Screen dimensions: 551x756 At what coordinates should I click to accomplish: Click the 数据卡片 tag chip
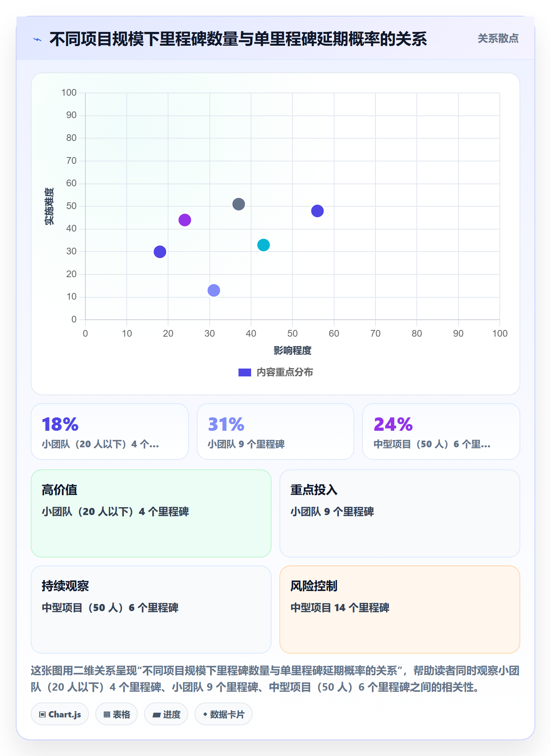tap(224, 714)
